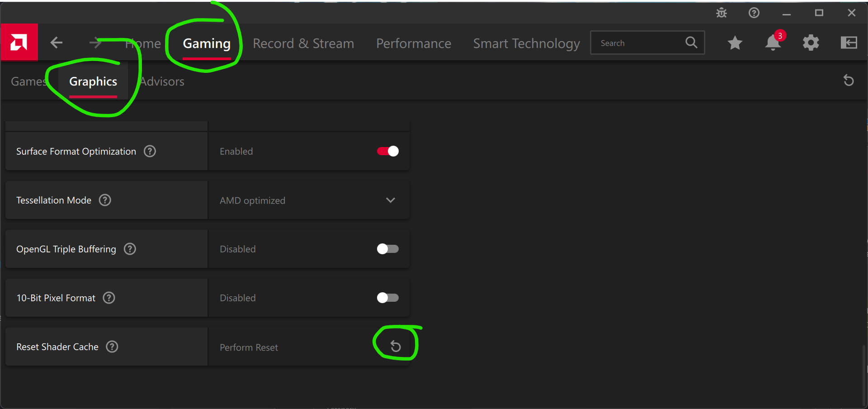The image size is (868, 409).
Task: Enable OpenGL Triple Buffering toggle
Action: tap(388, 249)
